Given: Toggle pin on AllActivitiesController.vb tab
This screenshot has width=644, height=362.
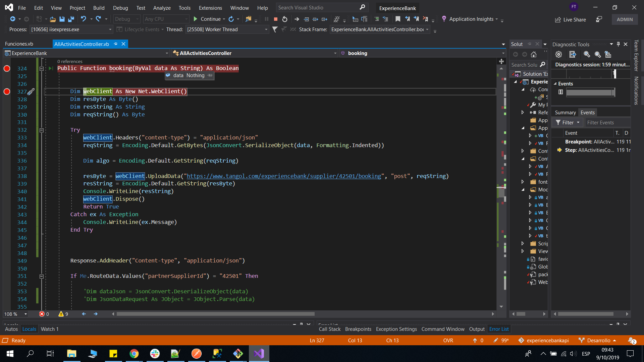Looking at the screenshot, I should tap(116, 44).
